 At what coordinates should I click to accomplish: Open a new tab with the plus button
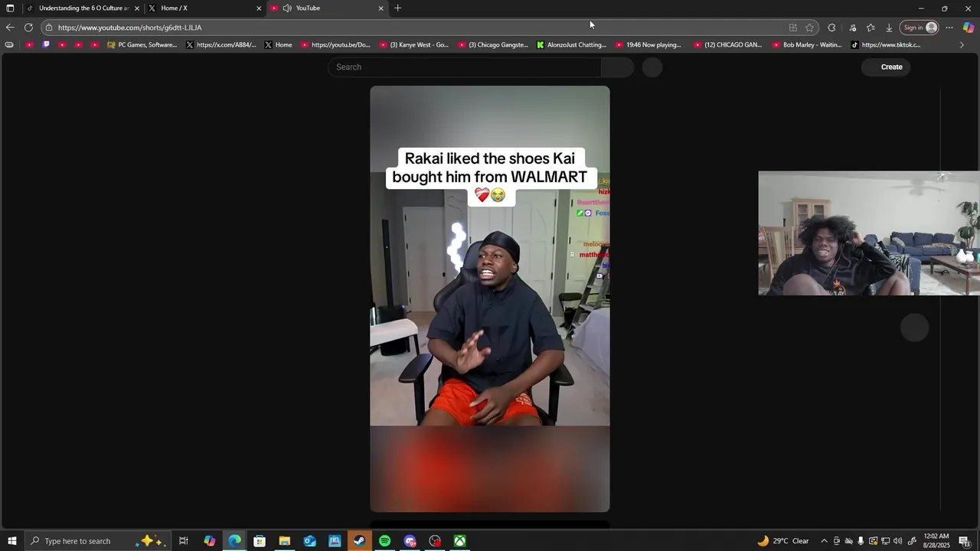(x=397, y=8)
